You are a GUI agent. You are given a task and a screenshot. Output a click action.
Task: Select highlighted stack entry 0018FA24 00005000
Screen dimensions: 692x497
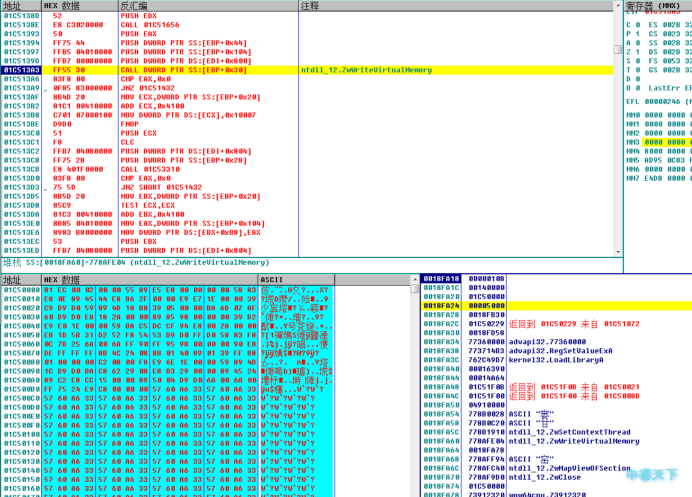coord(556,305)
